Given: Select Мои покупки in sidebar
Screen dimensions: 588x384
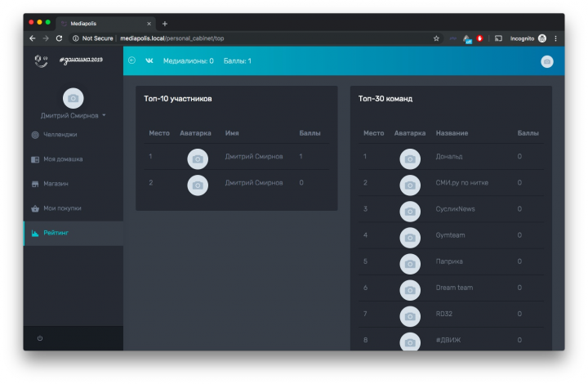Looking at the screenshot, I should pyautogui.click(x=73, y=208).
